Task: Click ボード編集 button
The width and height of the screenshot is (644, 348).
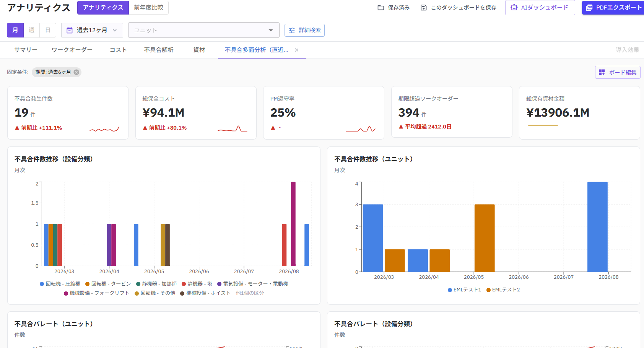Action: click(618, 72)
